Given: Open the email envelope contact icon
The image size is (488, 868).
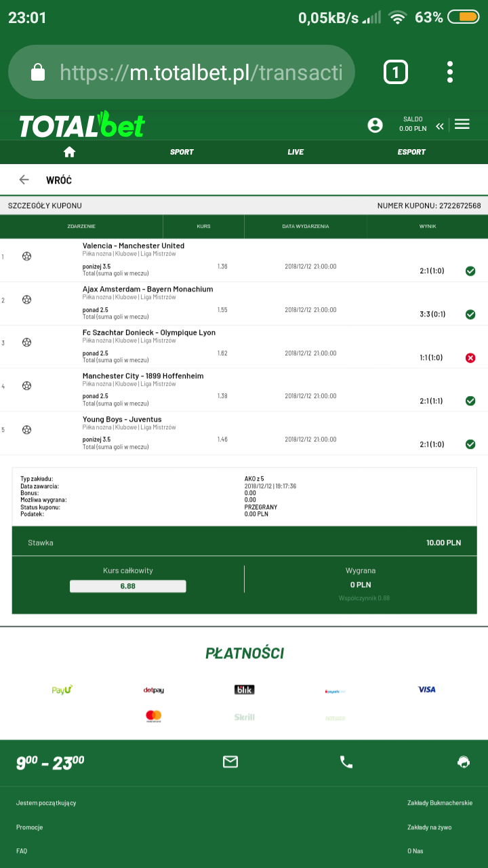Looking at the screenshot, I should click(x=230, y=762).
